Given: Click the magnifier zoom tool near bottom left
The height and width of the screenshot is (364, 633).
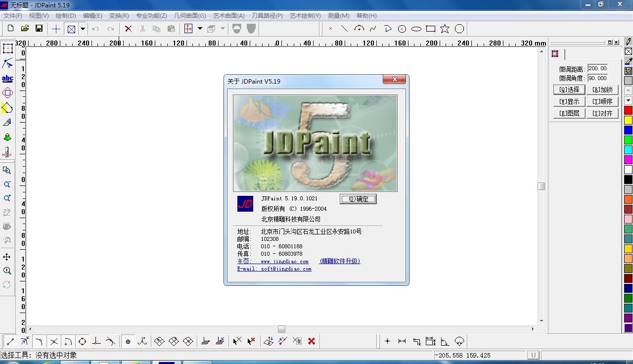Looking at the screenshot, I should (x=7, y=271).
